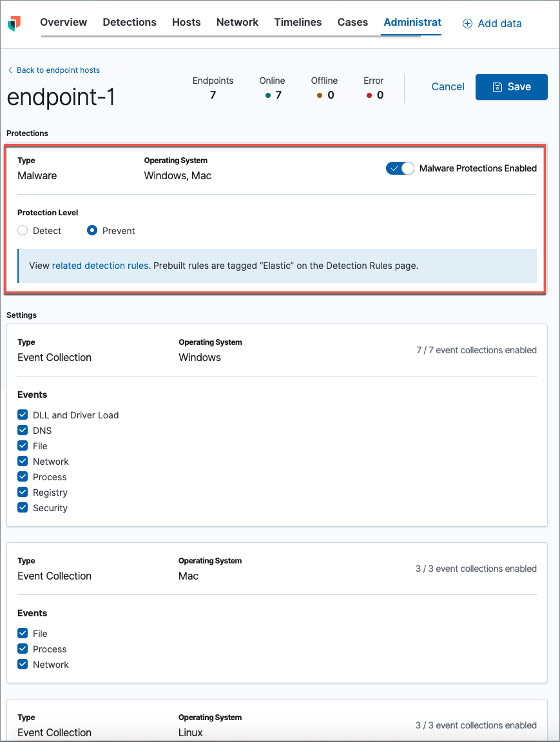Disable Registry event collection
560x742 pixels.
click(23, 493)
